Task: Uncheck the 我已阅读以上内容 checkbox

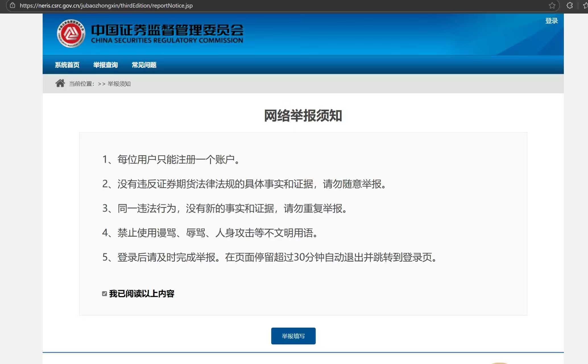Action: pyautogui.click(x=104, y=294)
